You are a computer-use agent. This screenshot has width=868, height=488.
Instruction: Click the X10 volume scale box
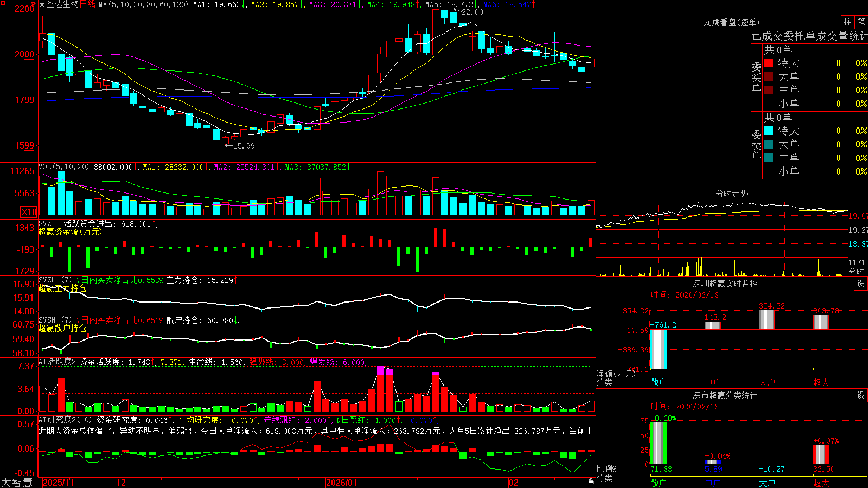[x=29, y=212]
